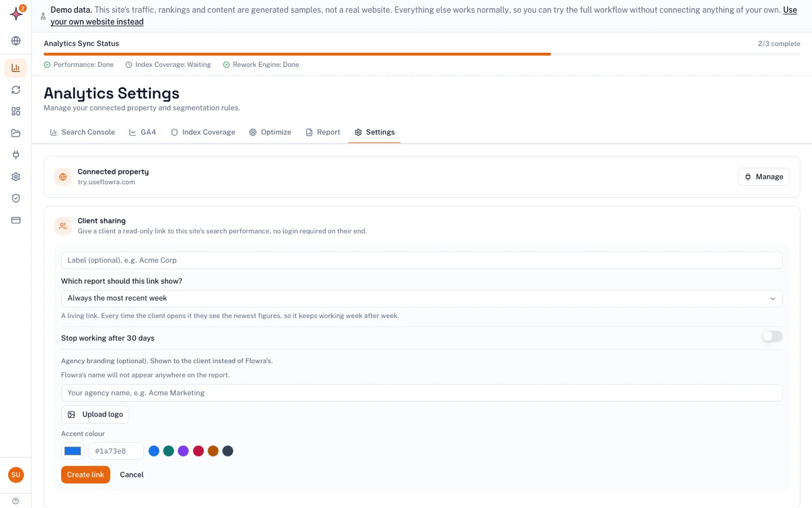Switch to the Report tab
The height and width of the screenshot is (508, 812).
tap(323, 132)
